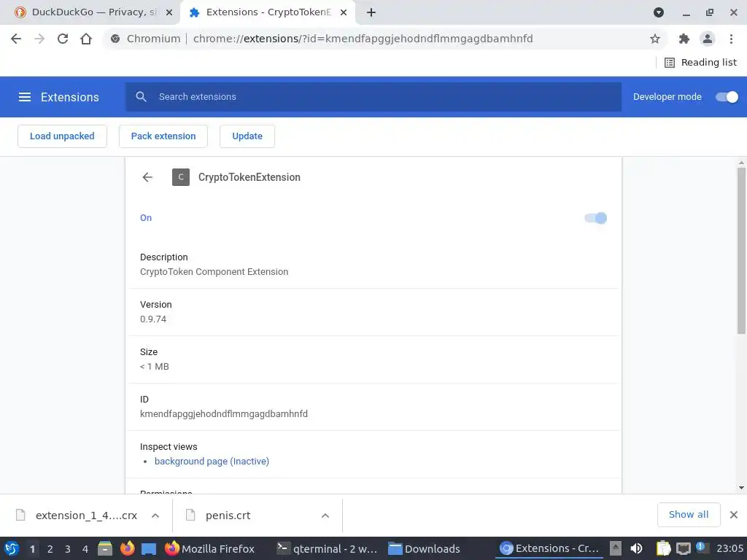
Task: Click the Extensions Chromium taskbar entry
Action: point(549,548)
